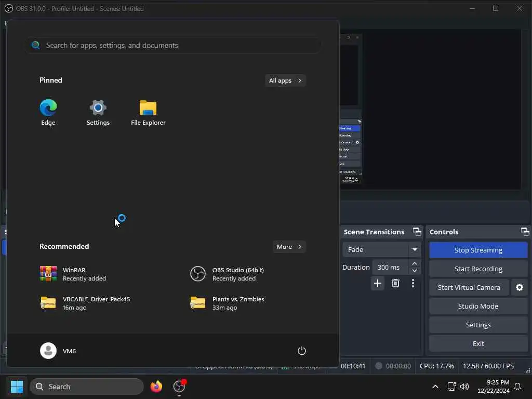Open pinned File Explorer
532x399 pixels.
click(148, 112)
